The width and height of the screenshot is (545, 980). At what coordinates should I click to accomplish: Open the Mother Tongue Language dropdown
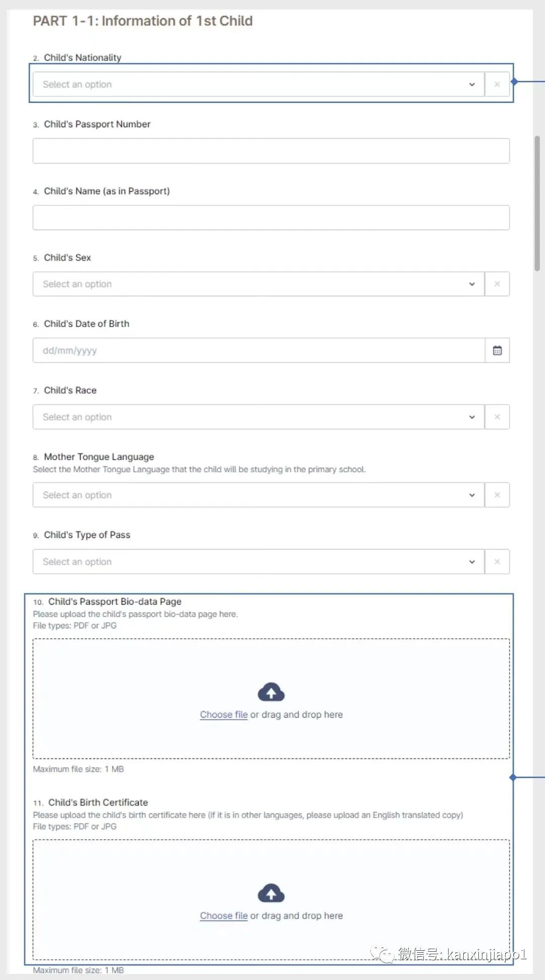tap(258, 495)
